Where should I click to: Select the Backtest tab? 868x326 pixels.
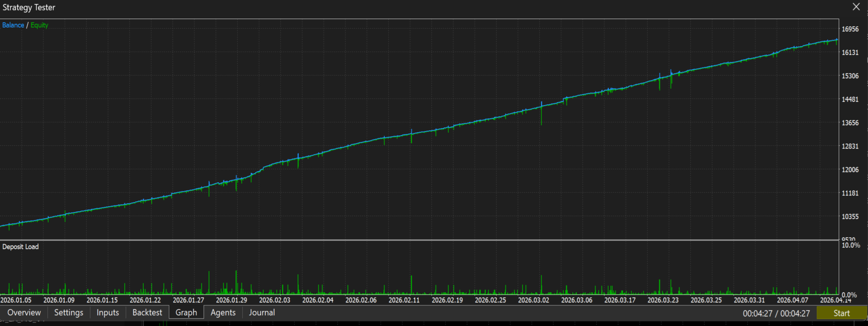[x=147, y=312]
